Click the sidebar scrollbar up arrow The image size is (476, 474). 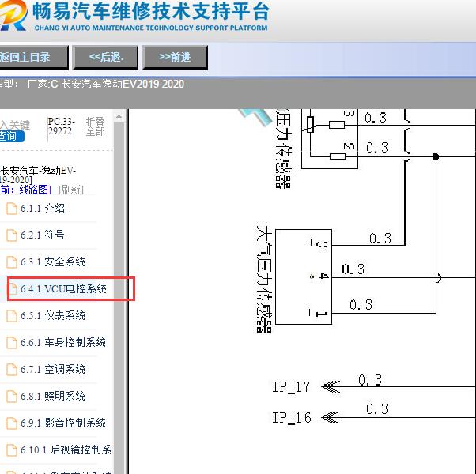(x=119, y=116)
